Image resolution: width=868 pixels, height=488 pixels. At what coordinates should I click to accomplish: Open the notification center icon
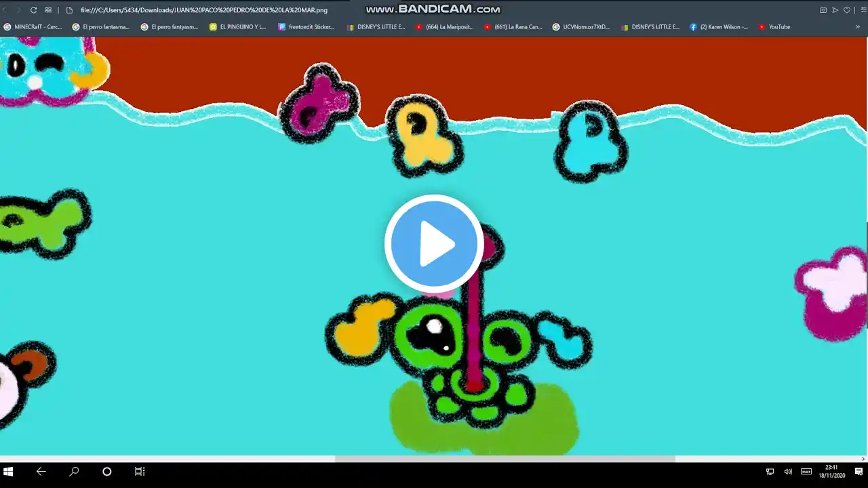click(859, 472)
